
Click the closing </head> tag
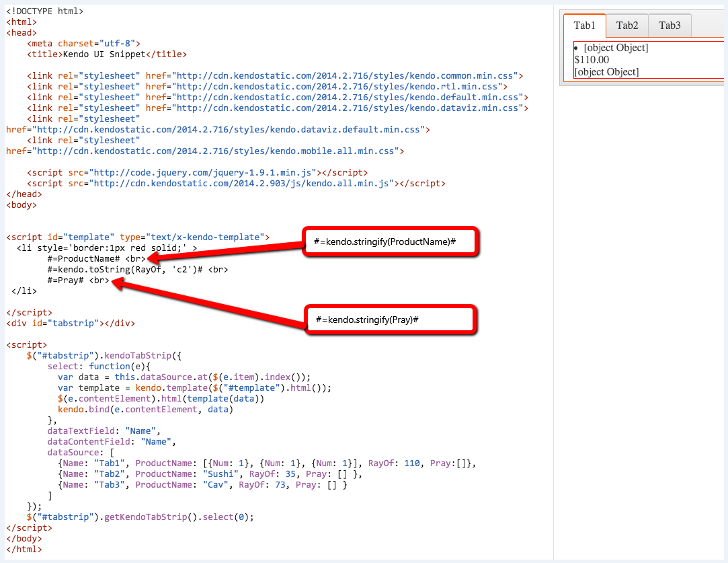24,194
